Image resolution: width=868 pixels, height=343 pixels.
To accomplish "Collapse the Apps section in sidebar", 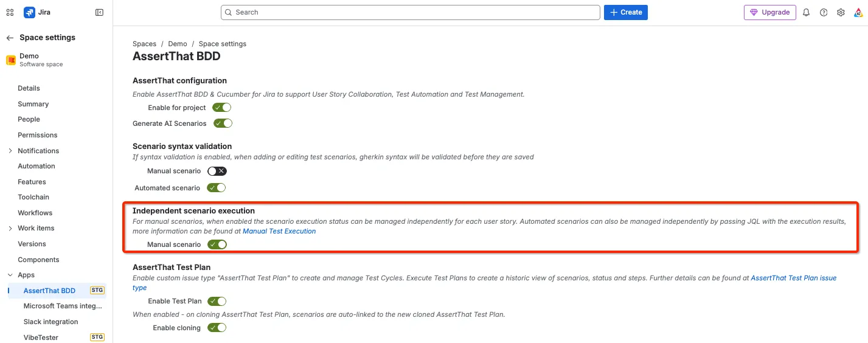I will point(10,275).
